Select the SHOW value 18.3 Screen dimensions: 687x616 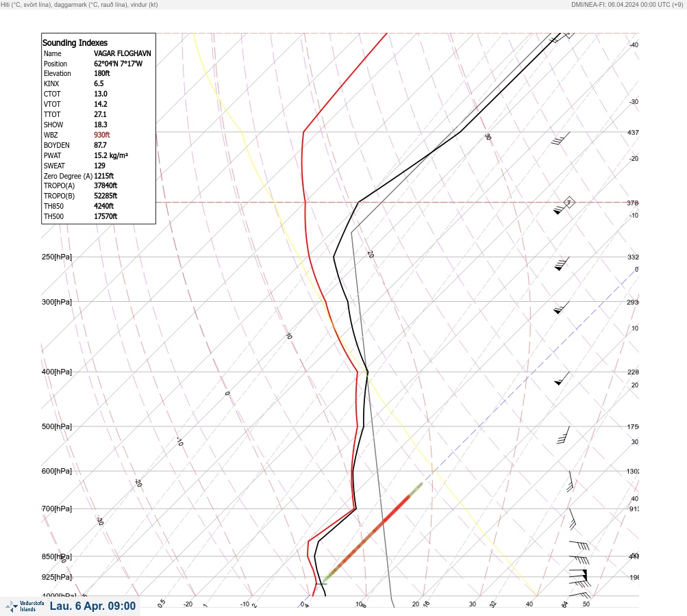tap(100, 125)
